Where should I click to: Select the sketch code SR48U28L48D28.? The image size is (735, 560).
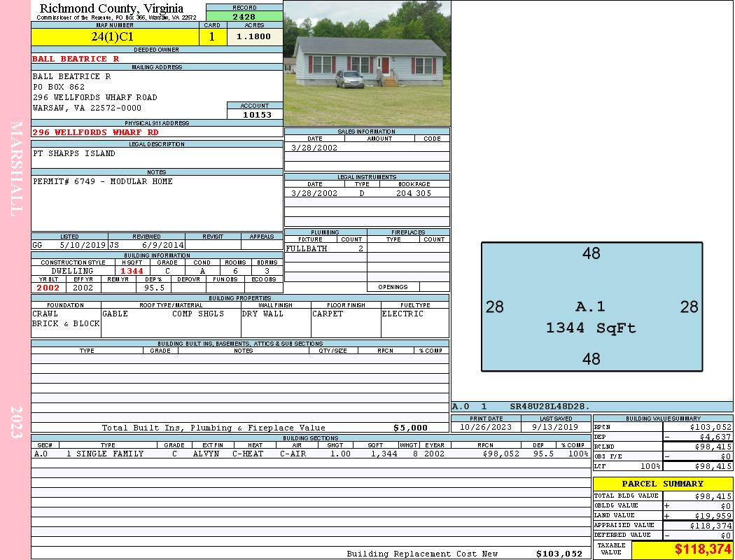pyautogui.click(x=549, y=406)
